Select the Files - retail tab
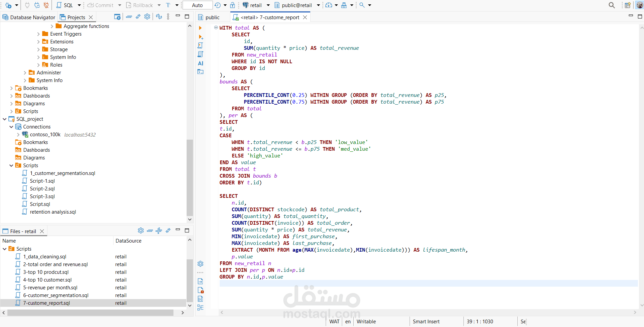The height and width of the screenshot is (327, 644). (x=23, y=231)
